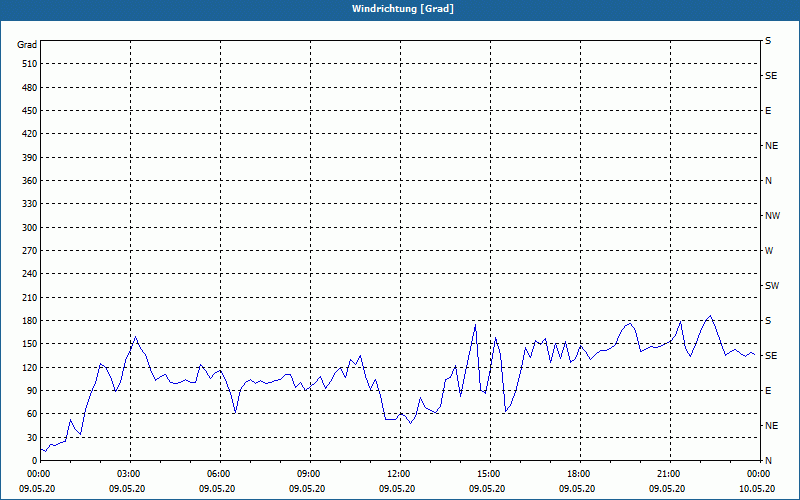Image resolution: width=800 pixels, height=500 pixels.
Task: Select the 09.05.20 date under 12:00
Action: [x=396, y=489]
